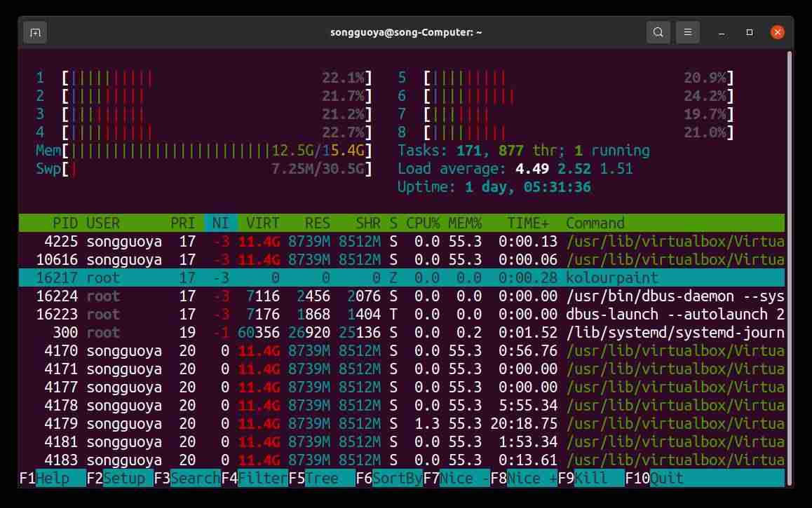The width and height of the screenshot is (812, 508).
Task: Click the CPU 6 usage meter
Action: 566,96
